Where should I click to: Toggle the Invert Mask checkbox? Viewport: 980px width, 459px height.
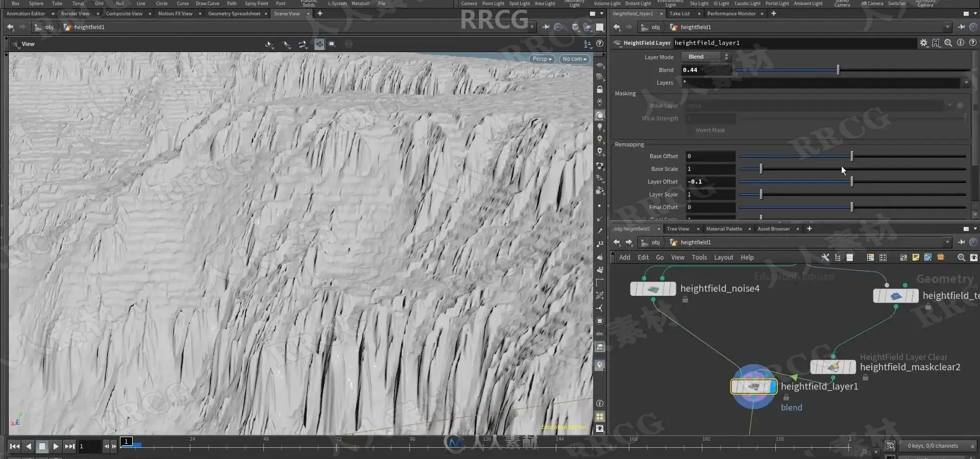(x=691, y=131)
